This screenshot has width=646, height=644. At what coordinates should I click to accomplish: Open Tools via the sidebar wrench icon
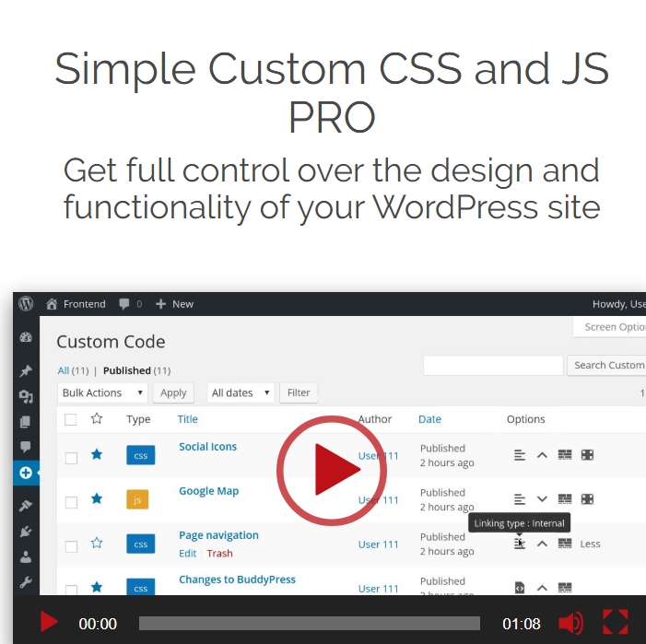(26, 582)
